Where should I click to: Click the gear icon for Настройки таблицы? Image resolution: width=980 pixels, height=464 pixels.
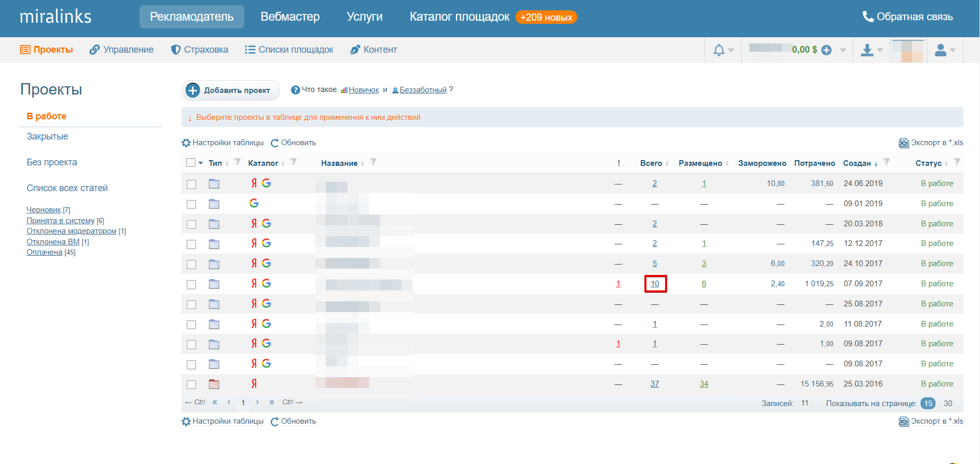coord(186,143)
